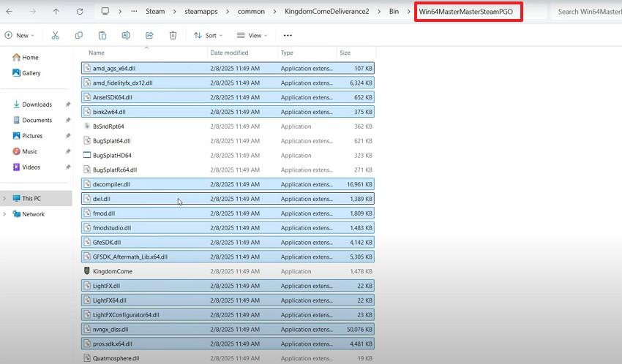
Task: Click the Paste clipboard icon
Action: tap(102, 35)
